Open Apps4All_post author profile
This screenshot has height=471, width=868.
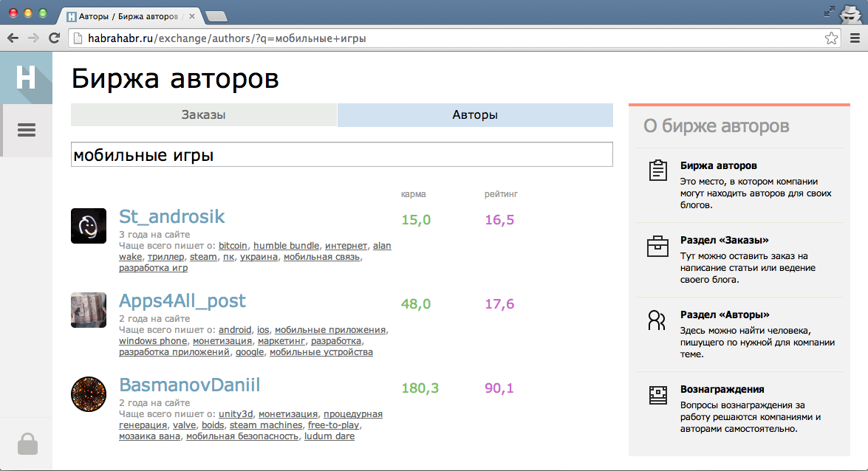pos(182,300)
